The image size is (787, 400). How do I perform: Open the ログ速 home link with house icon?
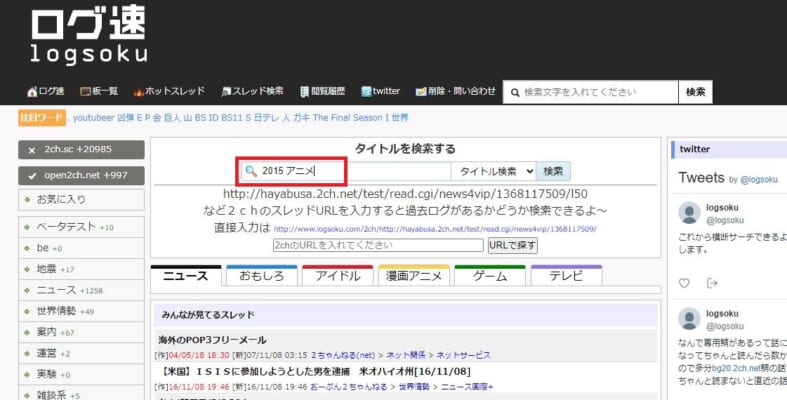(46, 91)
